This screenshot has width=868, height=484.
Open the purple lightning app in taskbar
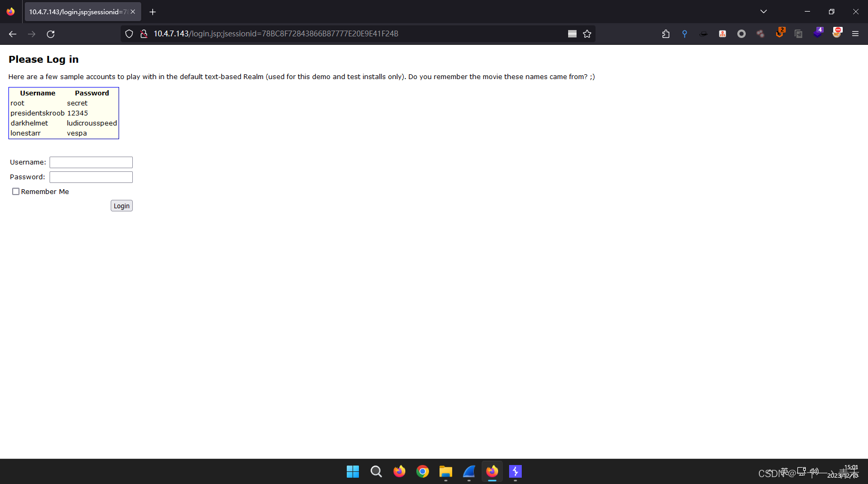515,471
